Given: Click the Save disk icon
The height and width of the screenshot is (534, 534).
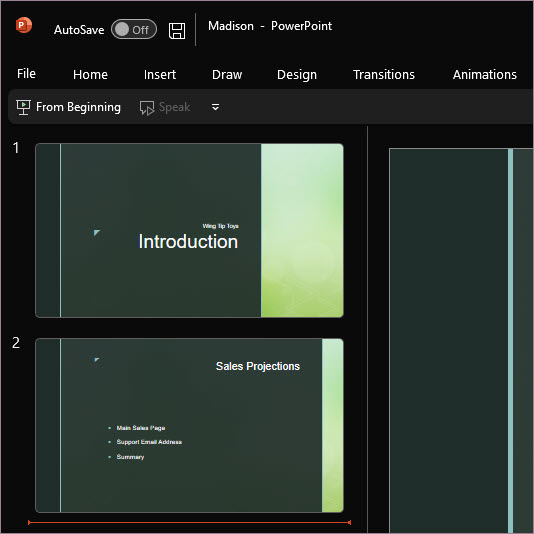Looking at the screenshot, I should click(x=177, y=31).
